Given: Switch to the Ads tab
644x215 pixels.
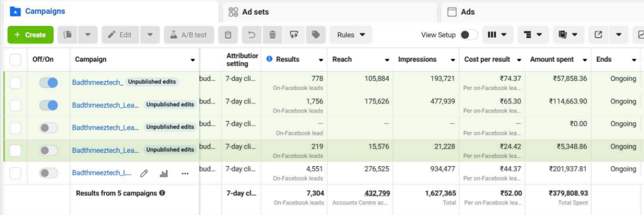Looking at the screenshot, I should (x=467, y=12).
